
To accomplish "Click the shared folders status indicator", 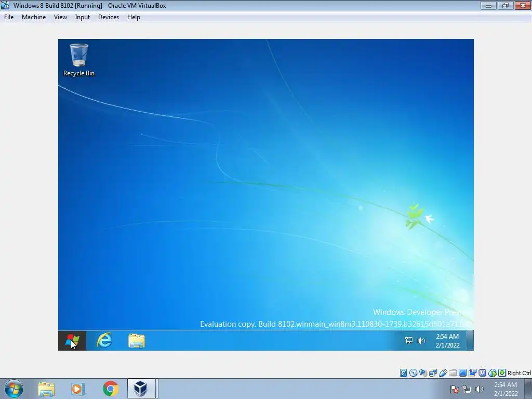I will [453, 373].
